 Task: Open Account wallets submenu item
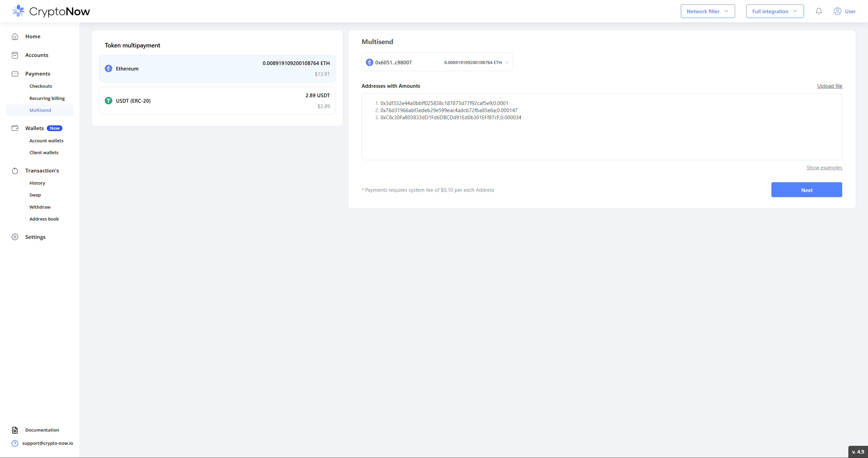click(46, 141)
